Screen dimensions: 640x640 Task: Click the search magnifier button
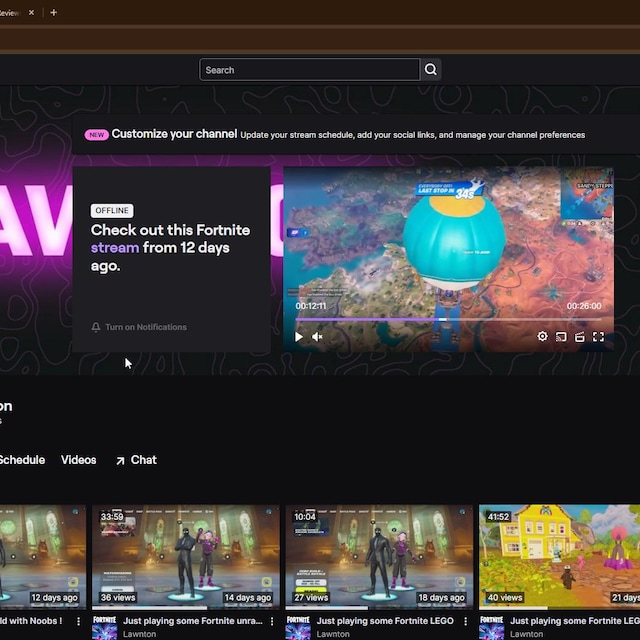pyautogui.click(x=431, y=69)
